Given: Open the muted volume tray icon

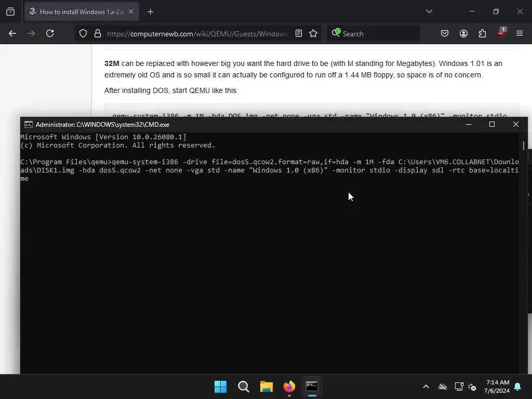Looking at the screenshot, I should pyautogui.click(x=472, y=387).
